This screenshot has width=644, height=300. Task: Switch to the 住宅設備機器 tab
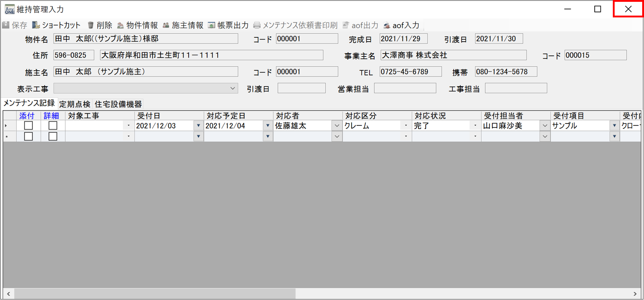point(118,104)
